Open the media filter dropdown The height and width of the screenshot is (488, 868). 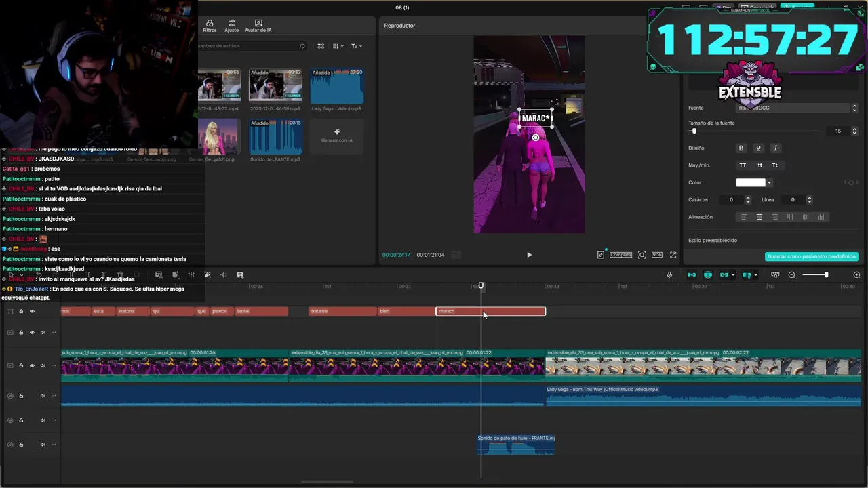coord(356,46)
